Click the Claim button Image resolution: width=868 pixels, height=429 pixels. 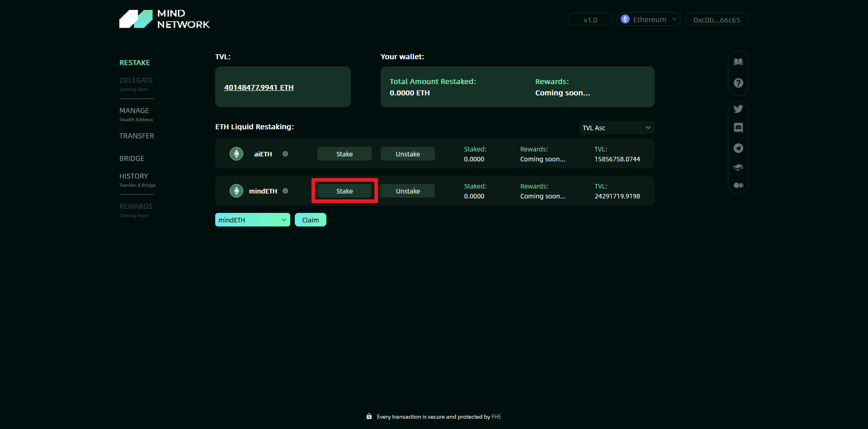pos(310,220)
